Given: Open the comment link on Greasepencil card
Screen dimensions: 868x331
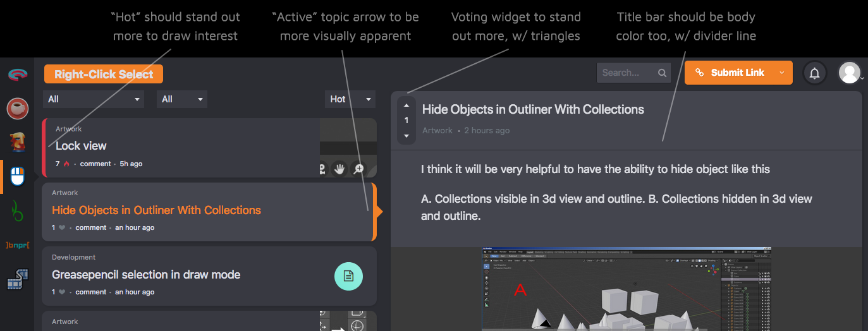Looking at the screenshot, I should pyautogui.click(x=91, y=292).
